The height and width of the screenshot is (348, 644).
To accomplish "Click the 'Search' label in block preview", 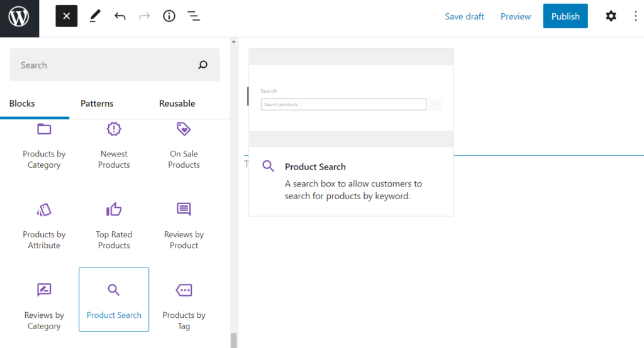I will [269, 91].
